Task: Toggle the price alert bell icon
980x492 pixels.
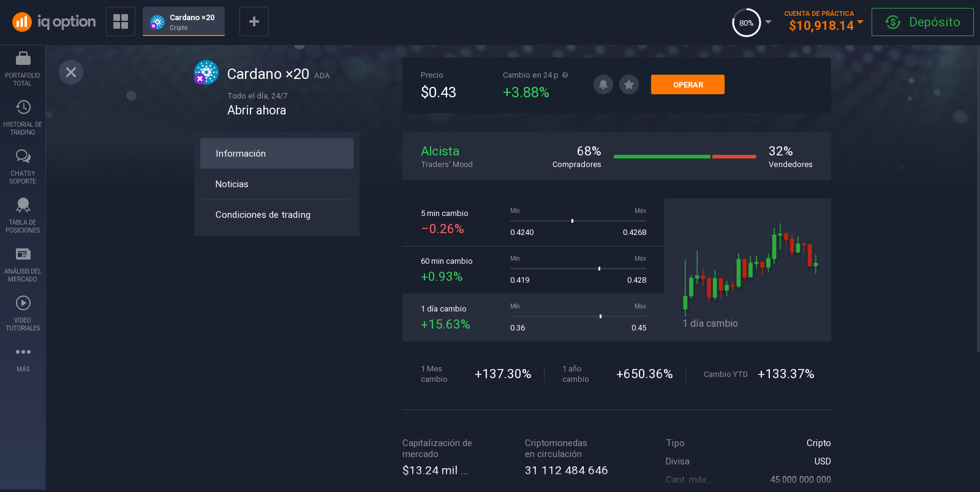Action: pyautogui.click(x=603, y=84)
